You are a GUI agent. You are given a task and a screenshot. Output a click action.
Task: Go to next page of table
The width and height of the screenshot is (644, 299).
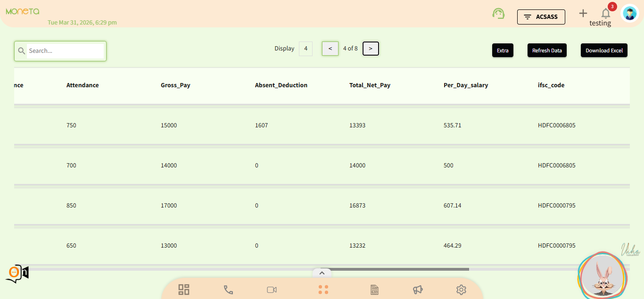(371, 49)
